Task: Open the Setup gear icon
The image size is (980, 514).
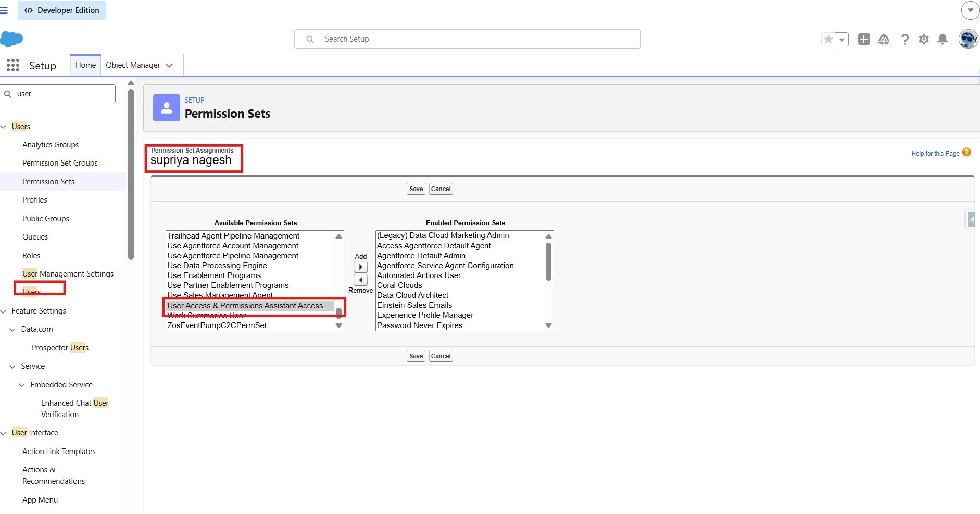Action: coord(924,39)
